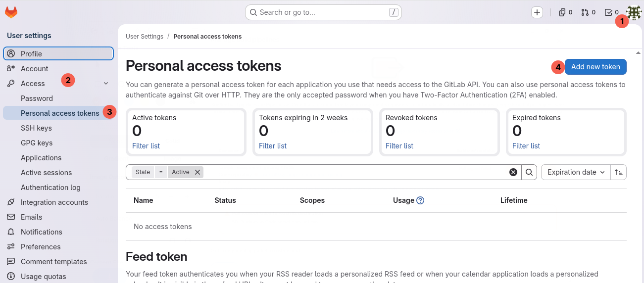Open Active sessions page
This screenshot has width=644, height=283.
pyautogui.click(x=46, y=172)
